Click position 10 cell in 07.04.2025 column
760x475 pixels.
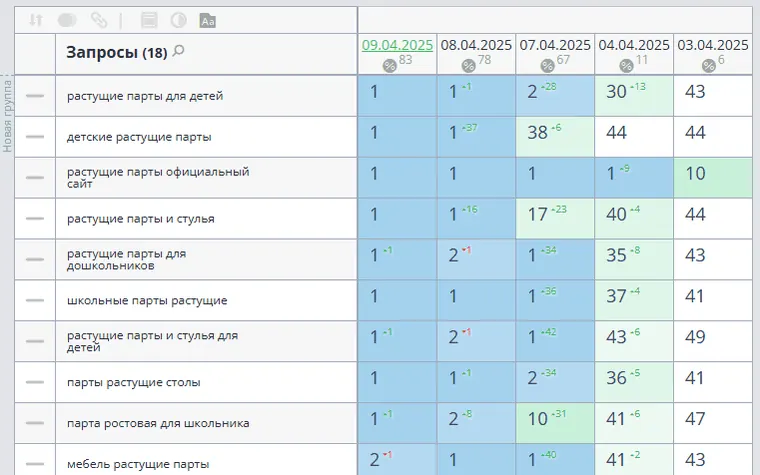pos(555,423)
